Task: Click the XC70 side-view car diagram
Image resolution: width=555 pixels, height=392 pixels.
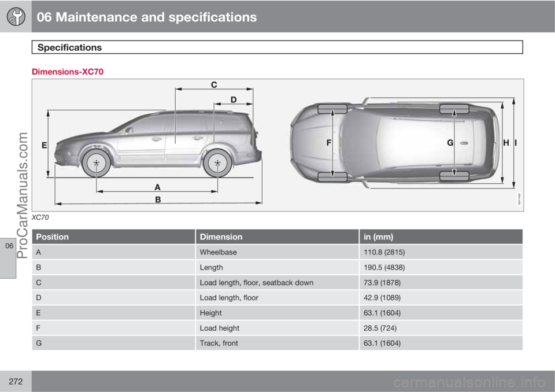Action: point(157,144)
